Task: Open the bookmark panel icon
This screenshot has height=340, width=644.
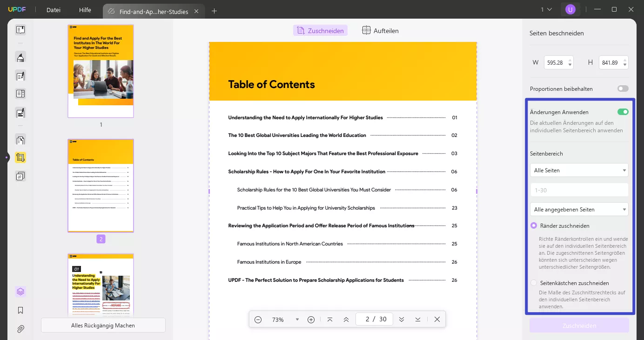Action: click(20, 310)
